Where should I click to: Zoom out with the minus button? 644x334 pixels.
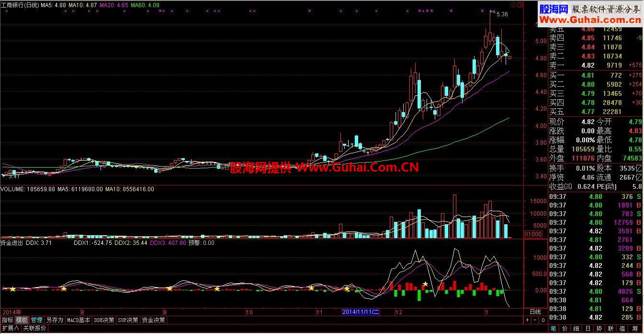pos(534,320)
